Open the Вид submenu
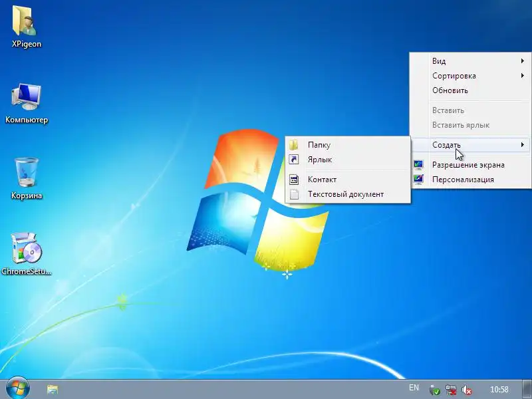This screenshot has width=532, height=399. click(470, 61)
